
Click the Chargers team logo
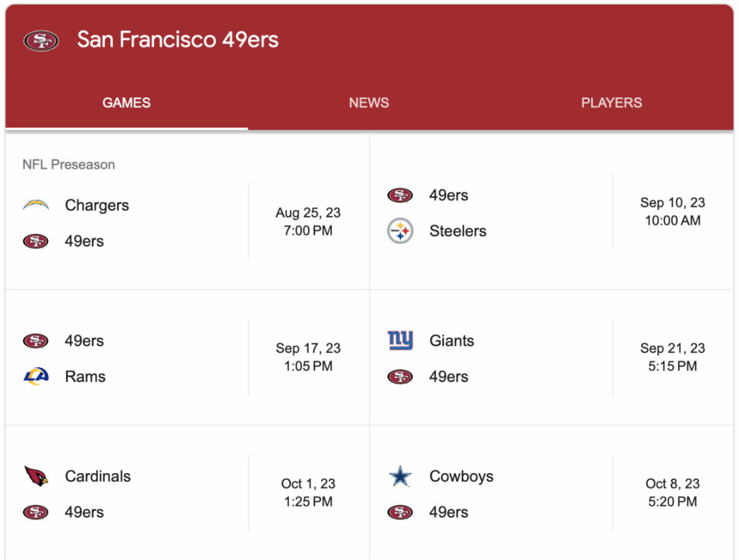(36, 205)
